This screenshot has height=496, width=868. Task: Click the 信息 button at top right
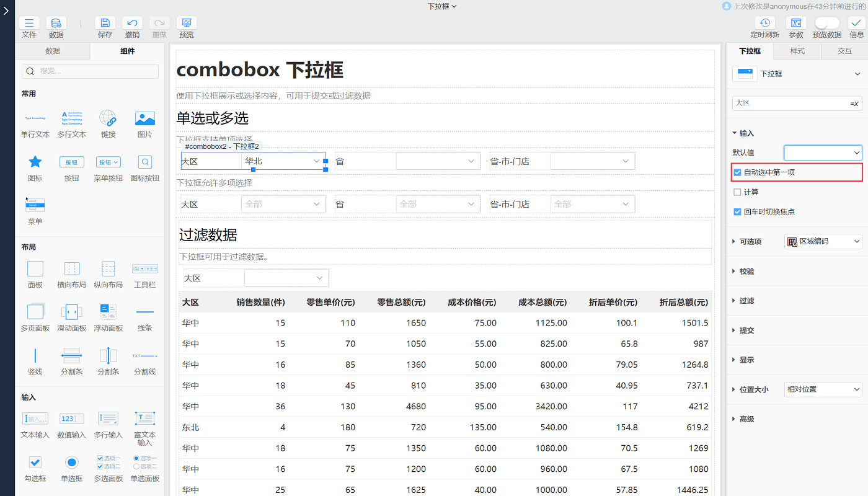(x=856, y=24)
